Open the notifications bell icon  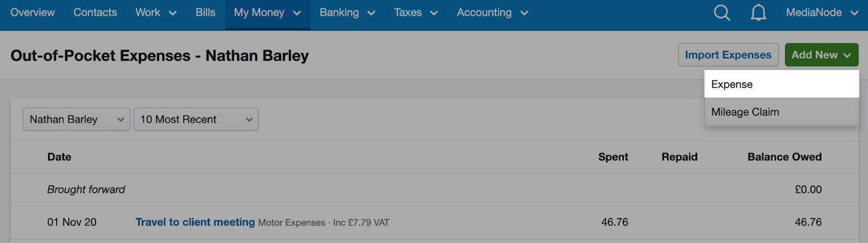pyautogui.click(x=758, y=12)
